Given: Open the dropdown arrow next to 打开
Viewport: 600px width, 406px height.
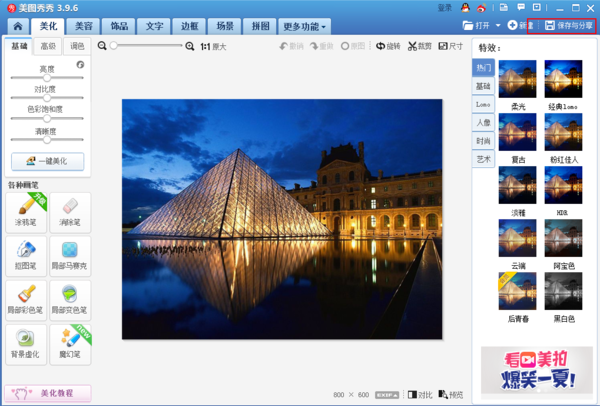Looking at the screenshot, I should tap(498, 24).
